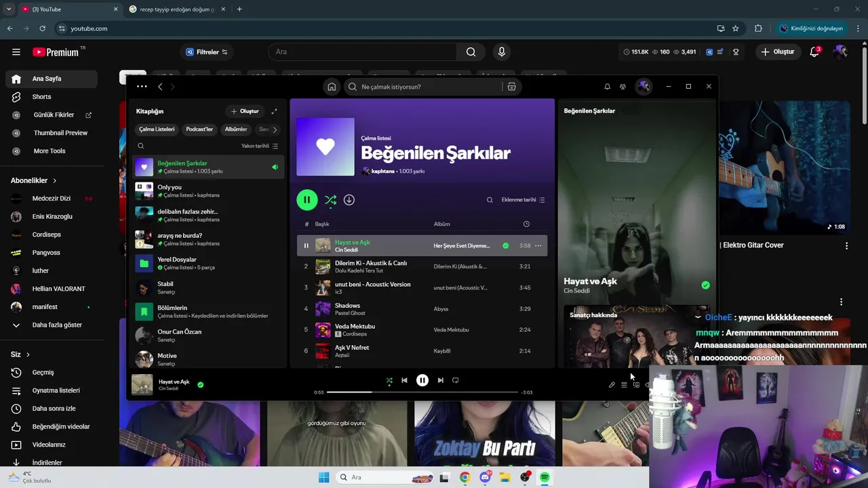Open the Cordiseps artist link under Veda Mektubu
868x488 pixels.
pyautogui.click(x=353, y=334)
